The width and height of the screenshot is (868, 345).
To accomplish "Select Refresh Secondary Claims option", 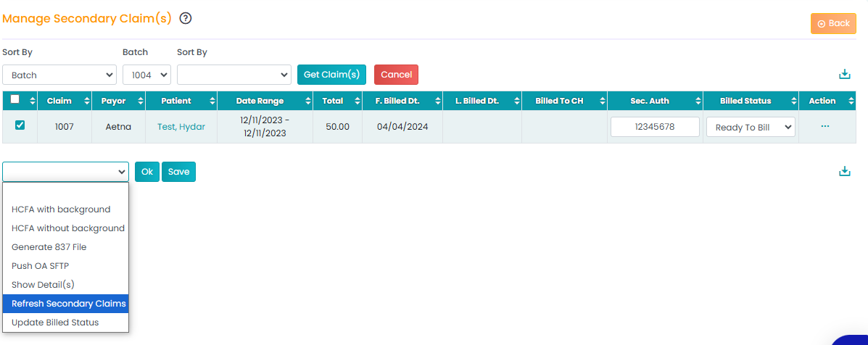I will point(65,304).
